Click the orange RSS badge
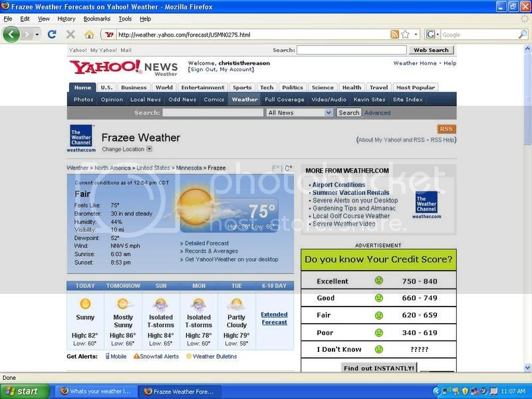532x399 pixels. pyautogui.click(x=446, y=129)
